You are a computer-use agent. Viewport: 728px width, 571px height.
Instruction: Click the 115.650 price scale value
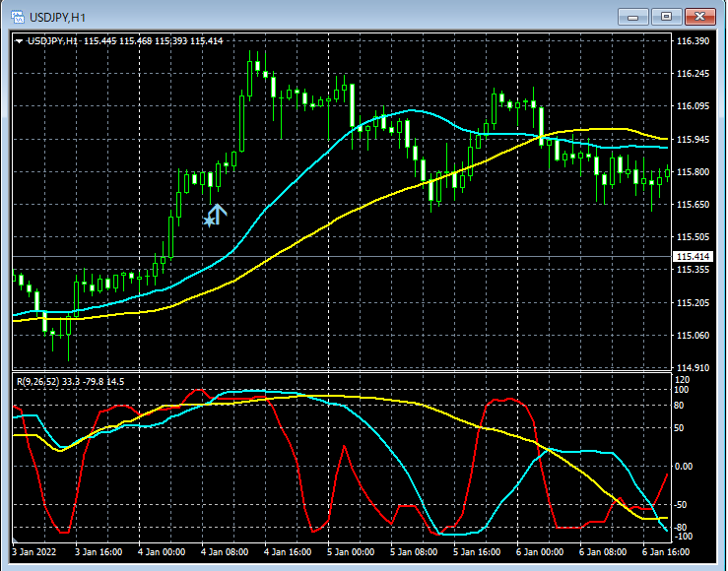click(x=693, y=204)
